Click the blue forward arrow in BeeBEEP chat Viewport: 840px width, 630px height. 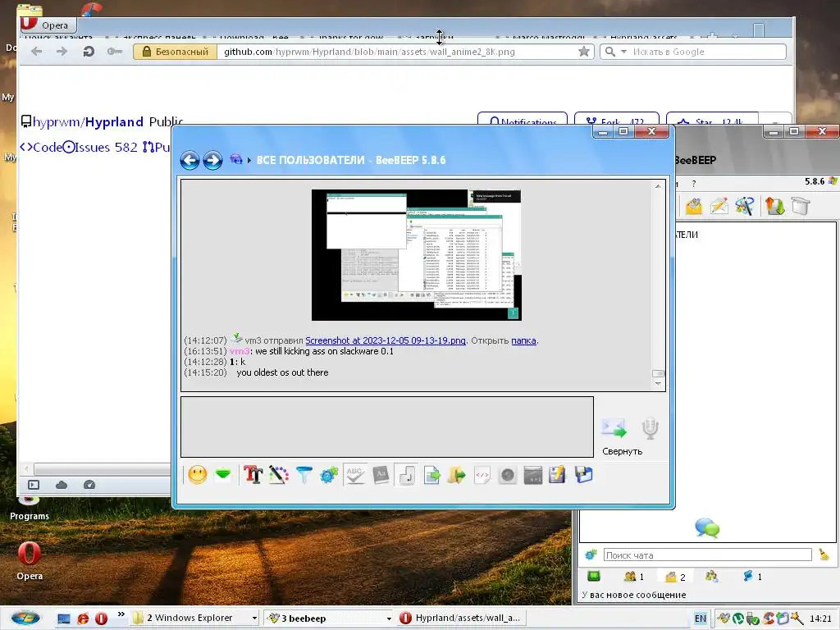click(212, 160)
